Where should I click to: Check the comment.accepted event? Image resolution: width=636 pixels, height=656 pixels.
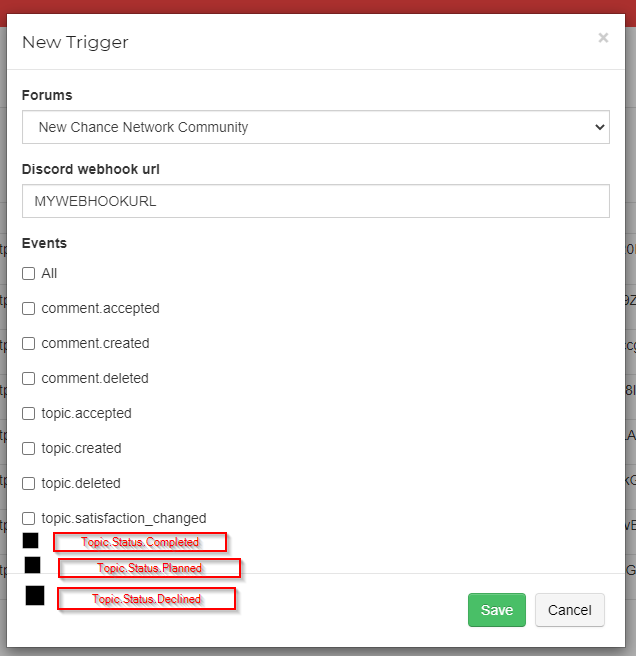pos(28,308)
